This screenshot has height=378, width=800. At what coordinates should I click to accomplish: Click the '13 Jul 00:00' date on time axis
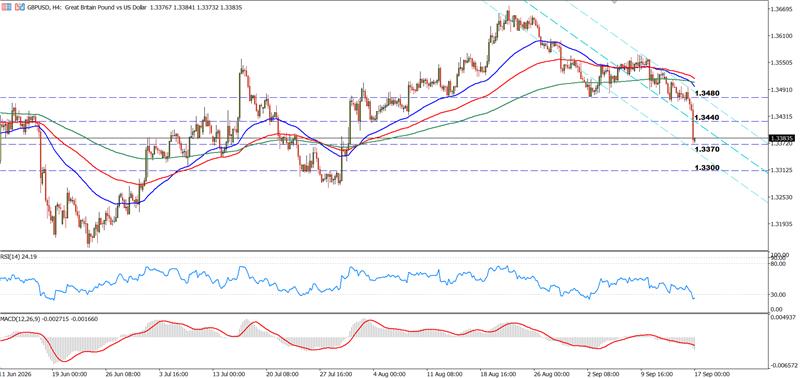click(230, 373)
